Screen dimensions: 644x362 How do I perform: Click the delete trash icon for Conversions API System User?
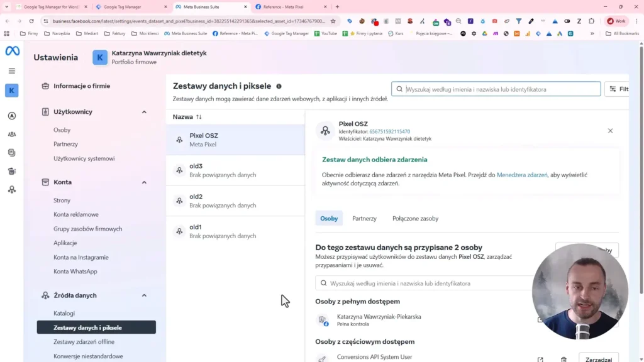(x=564, y=359)
